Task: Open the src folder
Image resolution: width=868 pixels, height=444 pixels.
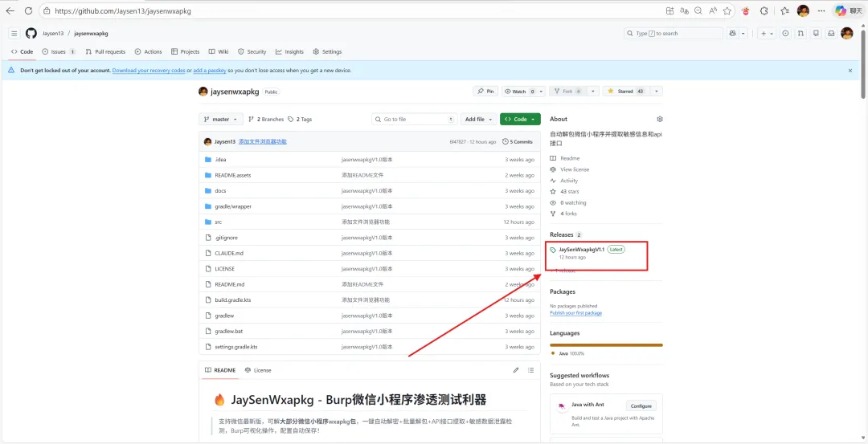Action: click(218, 222)
